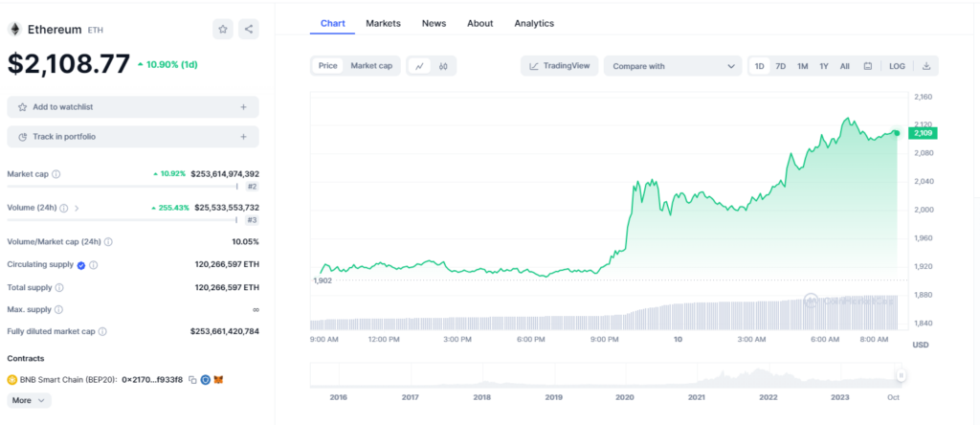Screen dimensions: 980x425
Task: Click the $2,108.77 price text
Action: (x=69, y=64)
